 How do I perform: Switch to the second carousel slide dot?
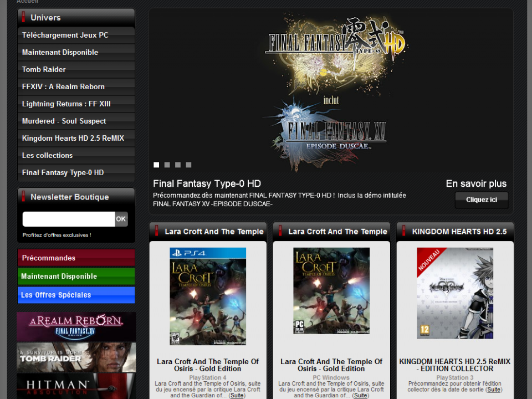point(167,165)
